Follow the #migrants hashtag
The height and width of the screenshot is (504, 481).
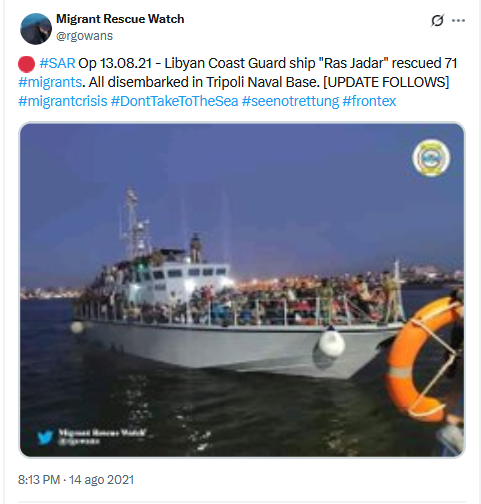click(50, 82)
